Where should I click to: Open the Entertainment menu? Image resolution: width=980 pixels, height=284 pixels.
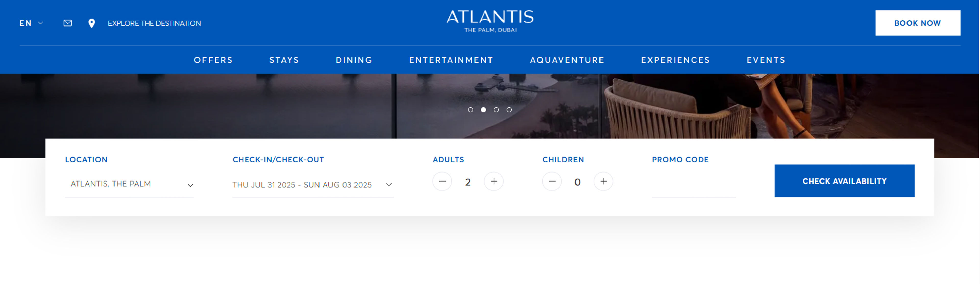[451, 60]
